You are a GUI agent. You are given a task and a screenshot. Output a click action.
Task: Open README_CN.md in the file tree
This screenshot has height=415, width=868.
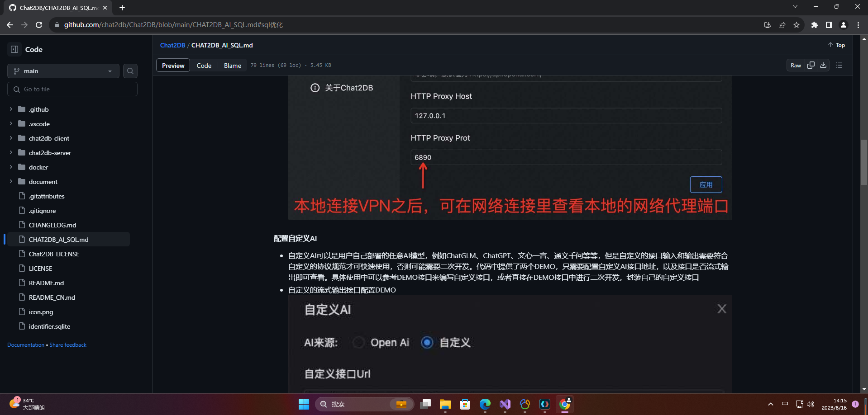(x=52, y=297)
